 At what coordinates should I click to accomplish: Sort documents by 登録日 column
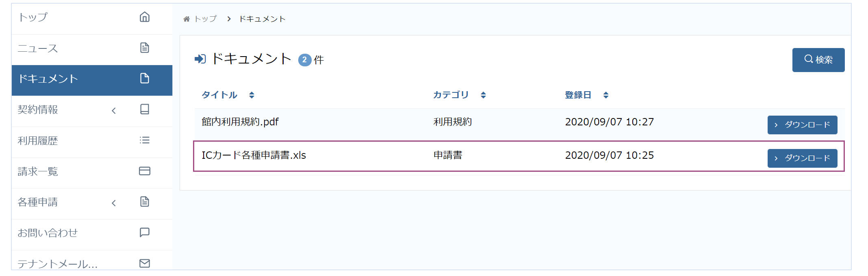click(606, 95)
